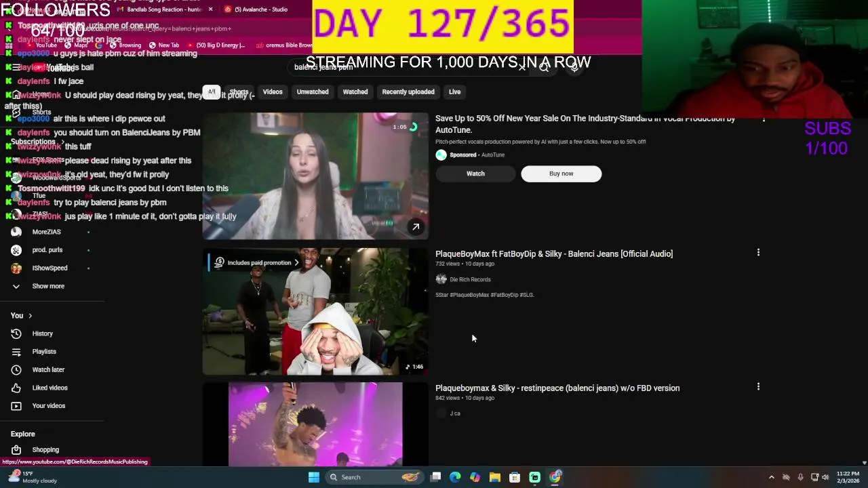Click the Chrome icon in taskbar

coord(555,477)
